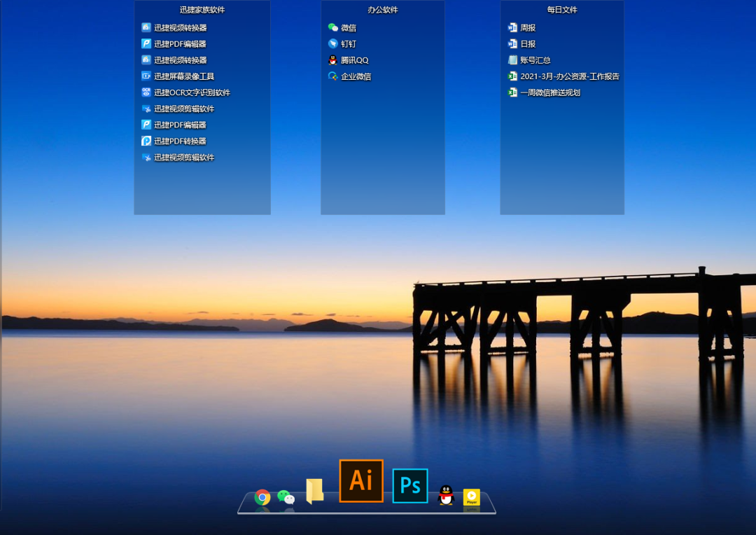The image size is (756, 535).
Task: Launch Adobe Illustrator from the dock
Action: click(x=361, y=481)
